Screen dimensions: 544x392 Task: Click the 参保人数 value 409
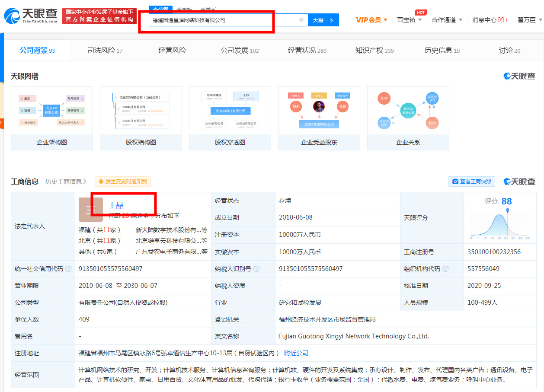(x=84, y=319)
